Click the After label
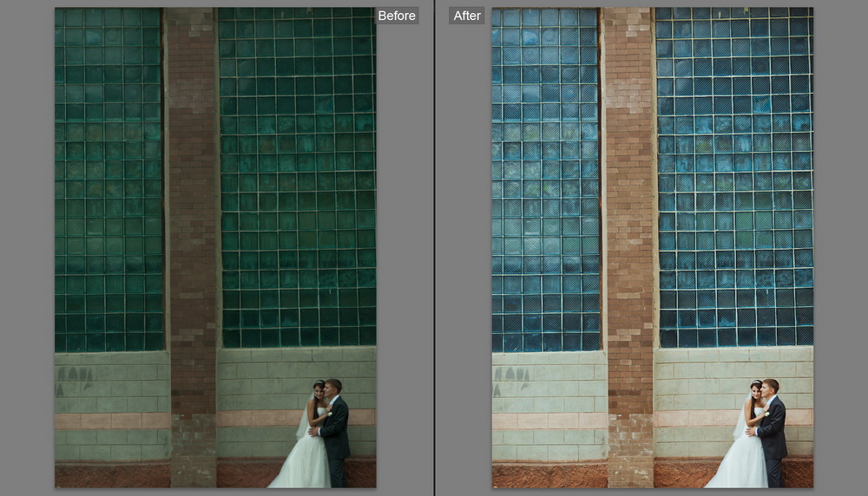868x496 pixels. [467, 16]
